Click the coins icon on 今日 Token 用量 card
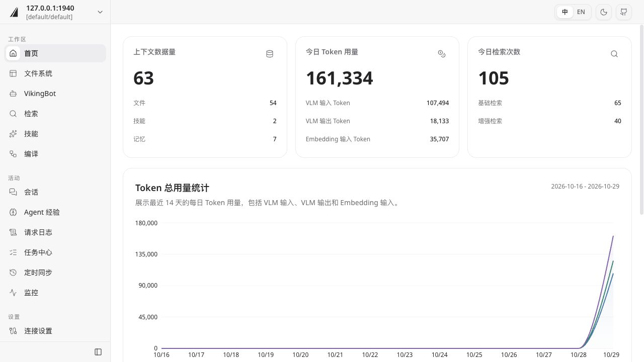This screenshot has height=362, width=644. tap(442, 54)
